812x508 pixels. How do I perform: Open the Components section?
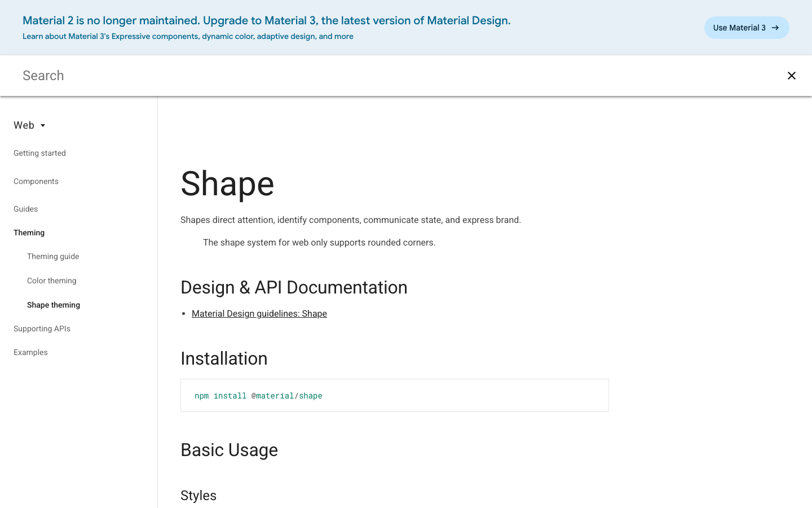36,181
